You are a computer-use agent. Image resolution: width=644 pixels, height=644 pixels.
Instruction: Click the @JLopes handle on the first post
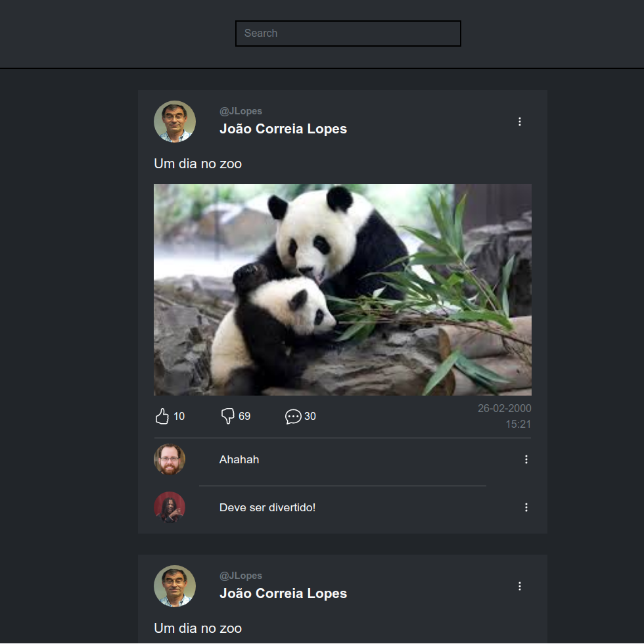[x=241, y=111]
